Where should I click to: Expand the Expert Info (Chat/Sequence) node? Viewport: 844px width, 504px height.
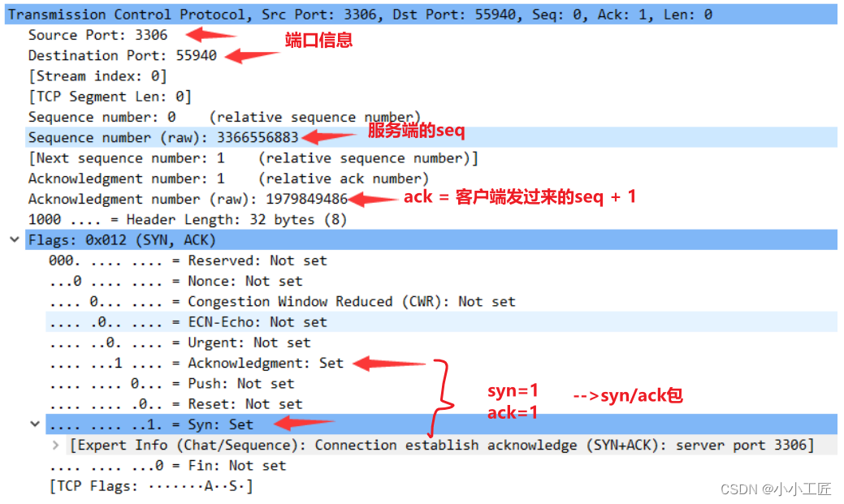55,445
